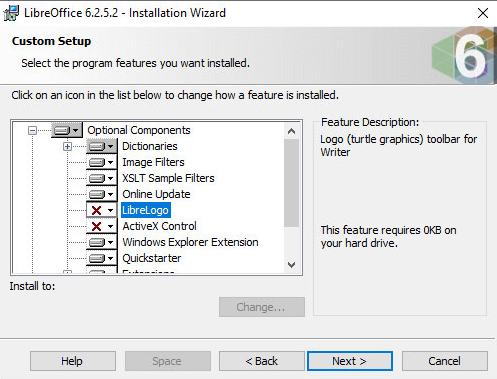Expand the Dictionaries tree node
Image resolution: width=497 pixels, height=379 pixels.
pyautogui.click(x=67, y=146)
